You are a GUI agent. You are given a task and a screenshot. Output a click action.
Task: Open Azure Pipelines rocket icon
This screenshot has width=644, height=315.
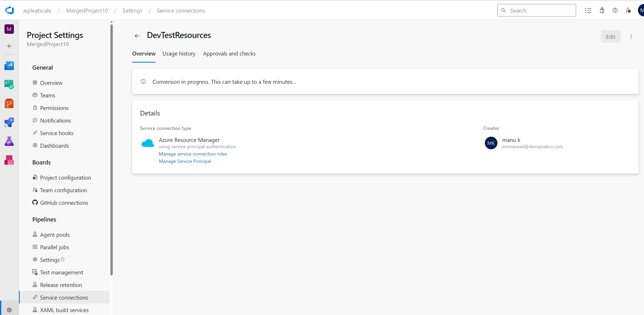(x=9, y=122)
